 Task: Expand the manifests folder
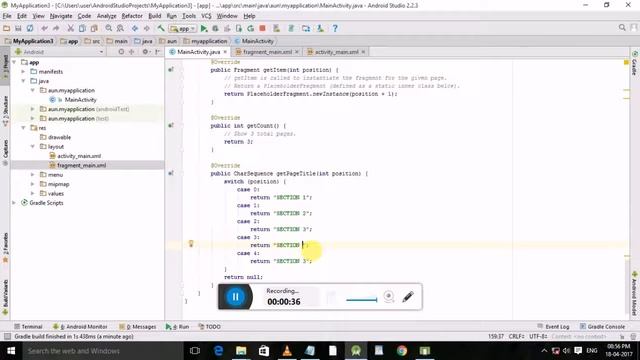[23, 71]
